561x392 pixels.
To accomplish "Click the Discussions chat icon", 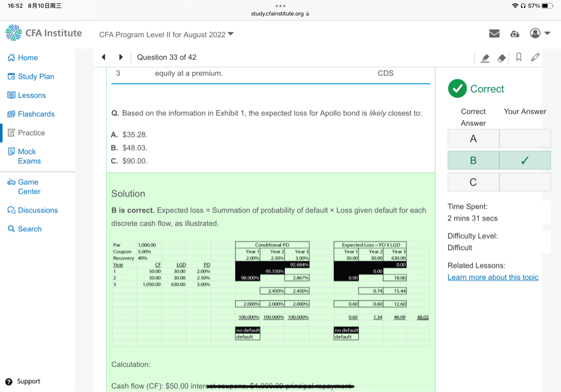I will 12,210.
